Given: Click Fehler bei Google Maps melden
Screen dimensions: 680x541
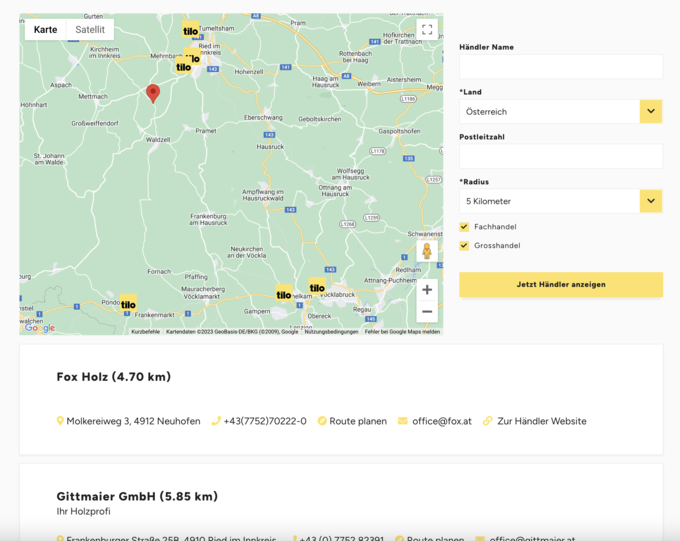Looking at the screenshot, I should click(x=402, y=331).
